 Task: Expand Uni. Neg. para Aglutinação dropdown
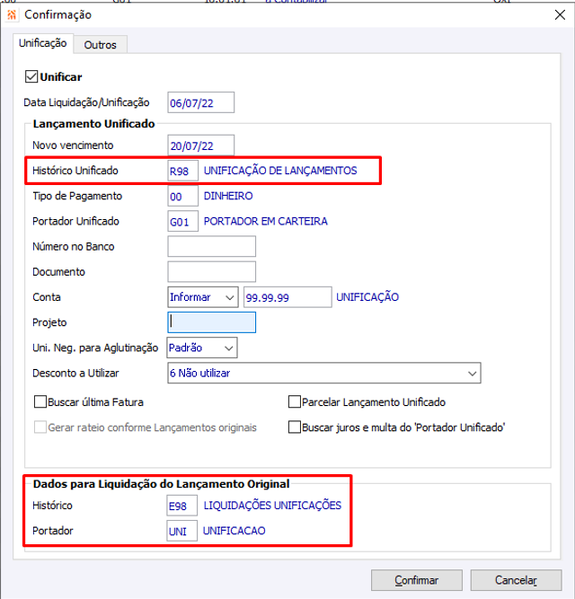[x=202, y=348]
